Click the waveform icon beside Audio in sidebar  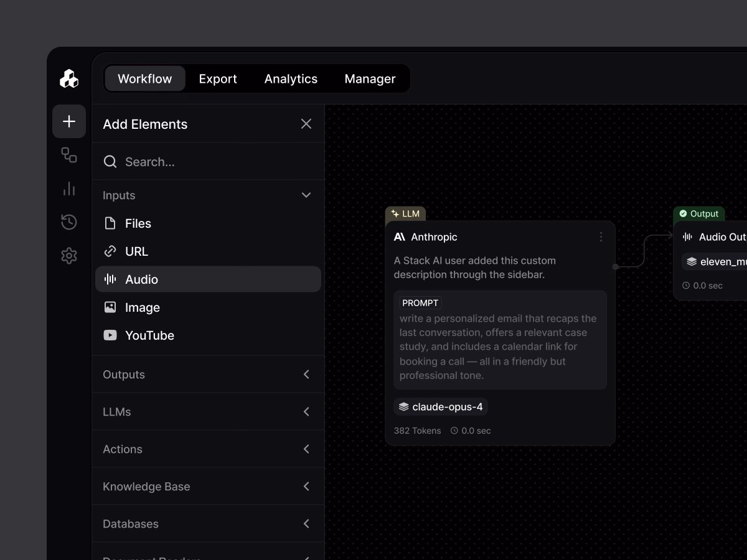[x=110, y=279]
